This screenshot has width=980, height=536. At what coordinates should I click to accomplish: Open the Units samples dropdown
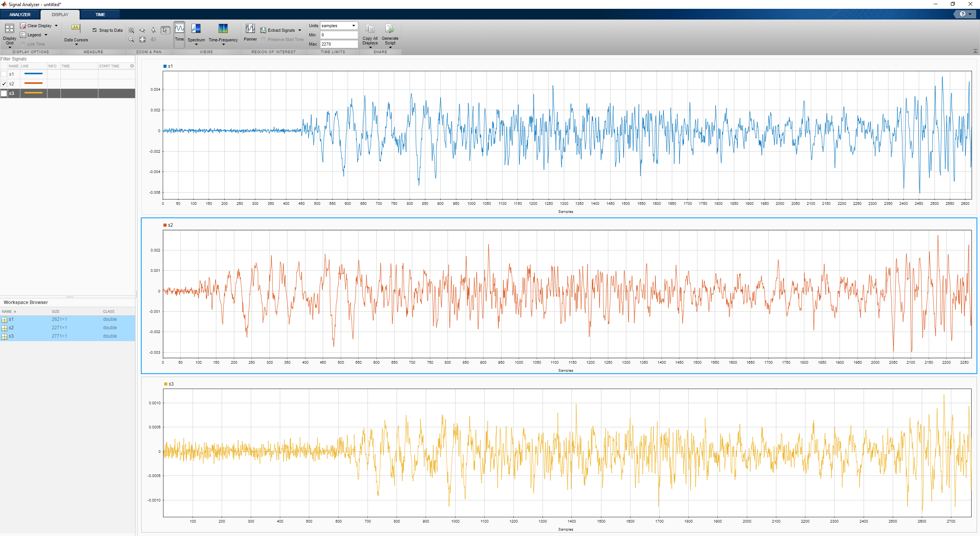tap(339, 26)
